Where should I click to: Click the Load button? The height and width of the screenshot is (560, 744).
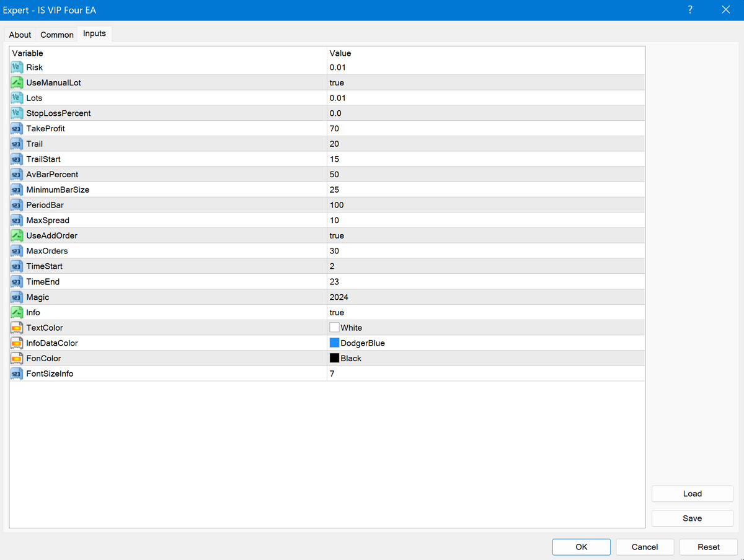(692, 494)
